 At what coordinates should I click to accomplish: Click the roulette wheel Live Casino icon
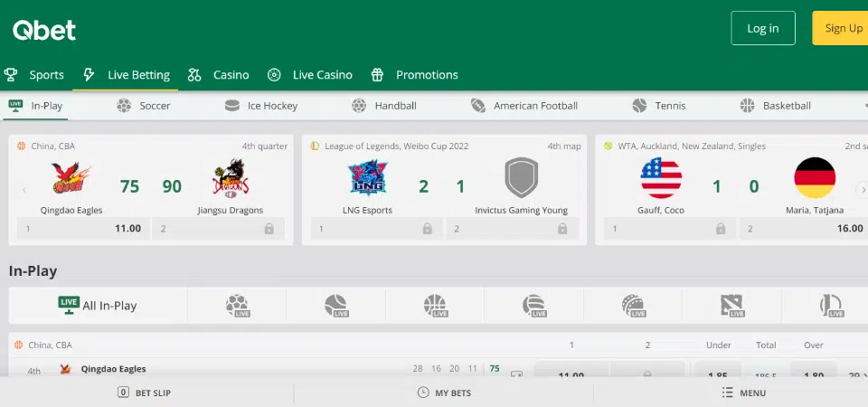[x=274, y=75]
